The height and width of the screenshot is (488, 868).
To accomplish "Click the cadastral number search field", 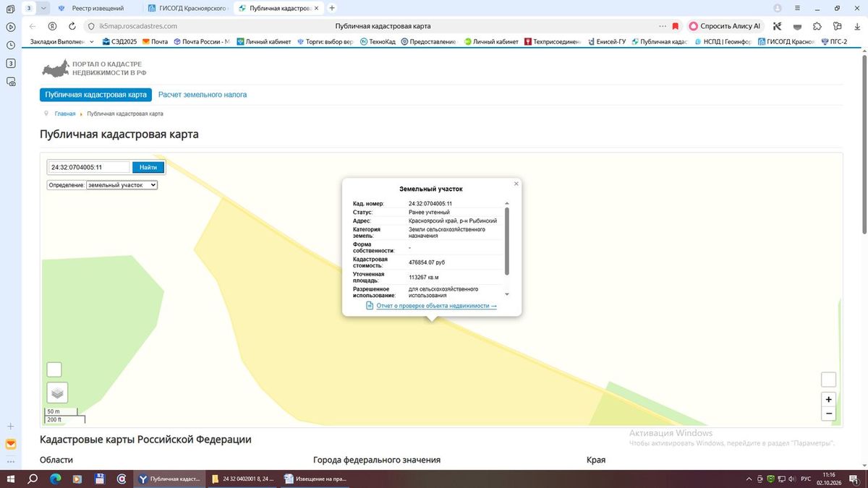I will point(89,168).
